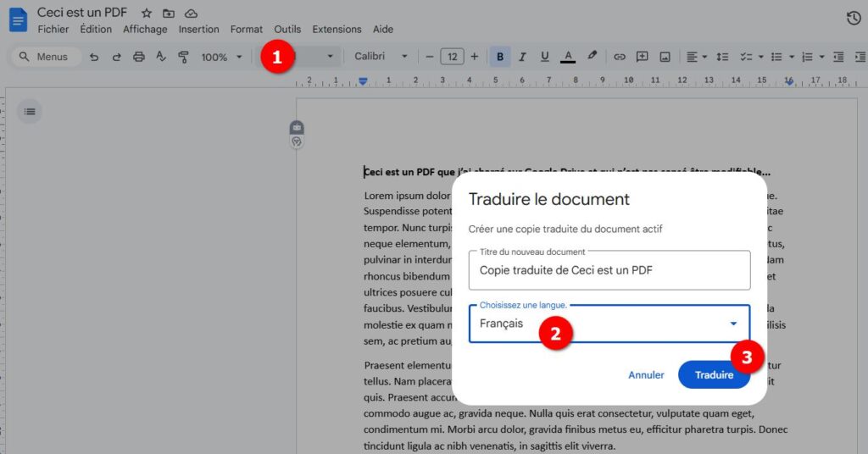Image resolution: width=868 pixels, height=454 pixels.
Task: Open the Fichier menu
Action: (x=53, y=30)
